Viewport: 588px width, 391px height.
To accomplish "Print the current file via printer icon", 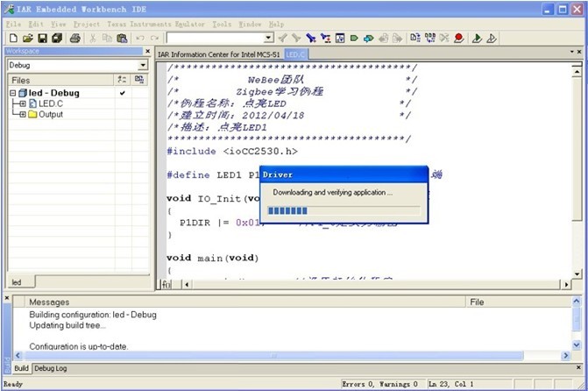I will [x=75, y=38].
